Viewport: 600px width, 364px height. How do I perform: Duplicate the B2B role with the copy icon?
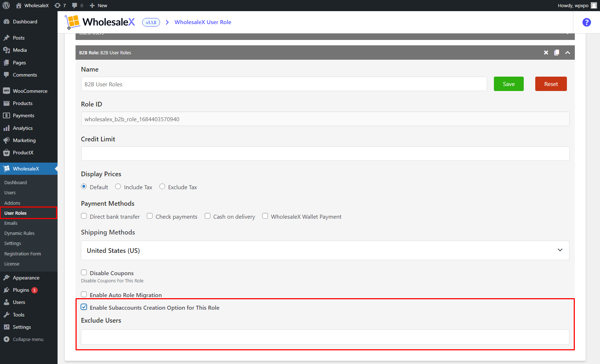point(556,53)
